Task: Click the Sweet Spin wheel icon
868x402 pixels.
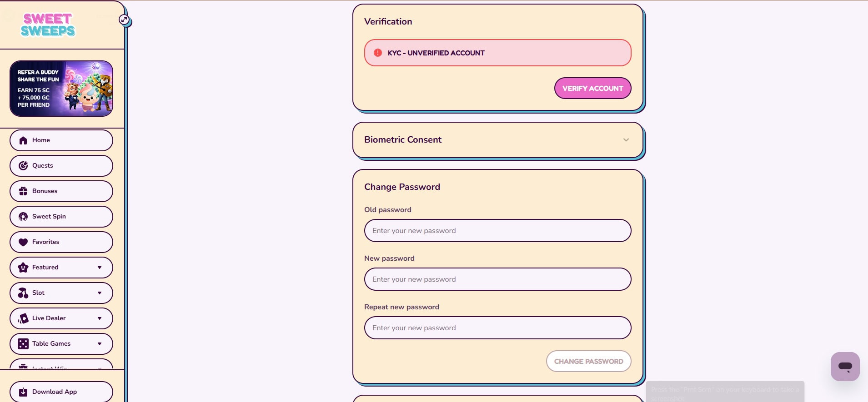Action: (x=23, y=217)
